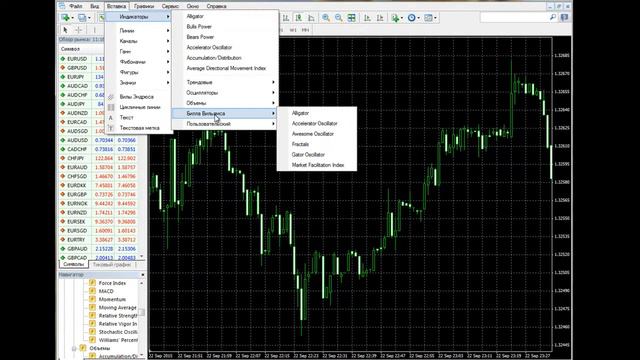This screenshot has height=360, width=640.
Task: Click the templates icon
Action: coord(428,18)
